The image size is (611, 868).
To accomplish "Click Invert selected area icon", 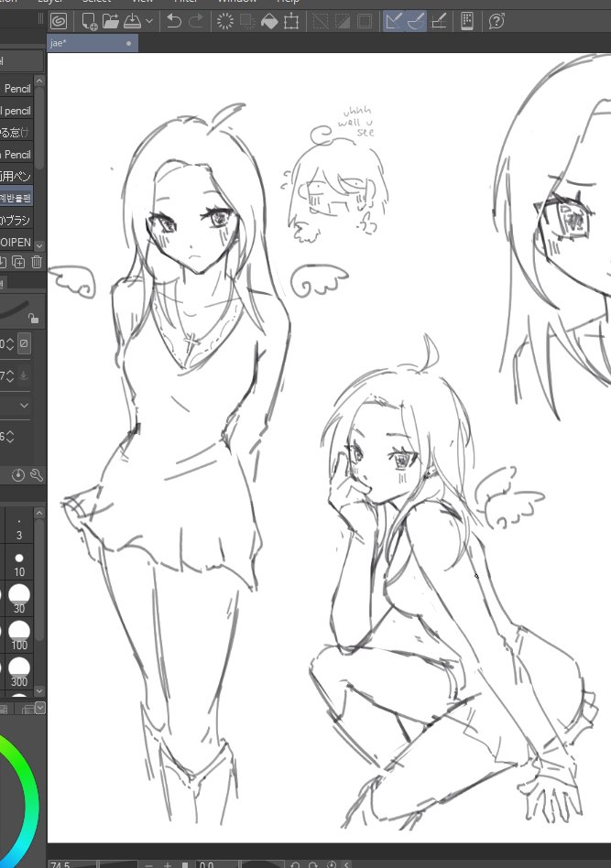I will coord(343,22).
